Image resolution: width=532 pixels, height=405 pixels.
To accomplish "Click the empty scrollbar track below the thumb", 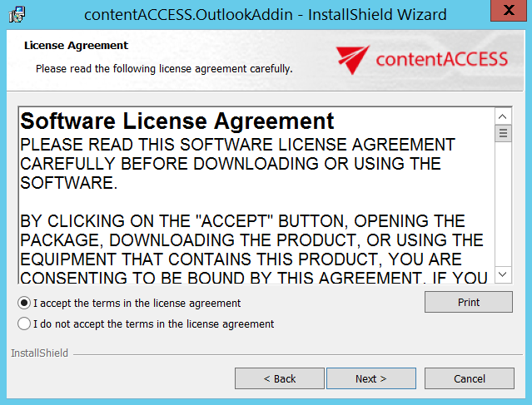I will (x=503, y=208).
